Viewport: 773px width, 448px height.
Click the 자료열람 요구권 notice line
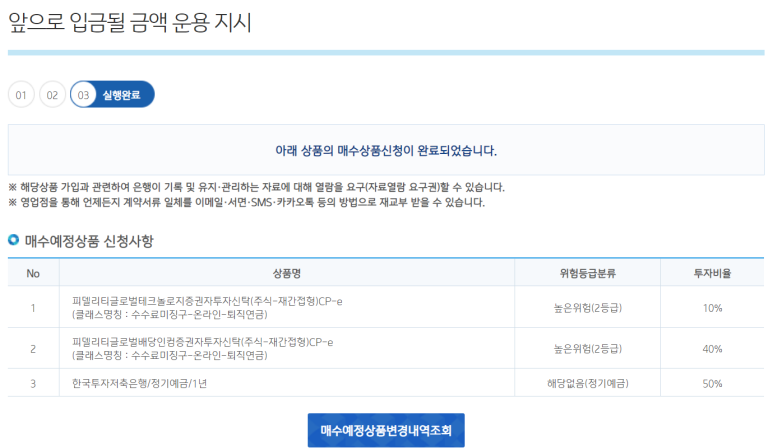[256, 187]
